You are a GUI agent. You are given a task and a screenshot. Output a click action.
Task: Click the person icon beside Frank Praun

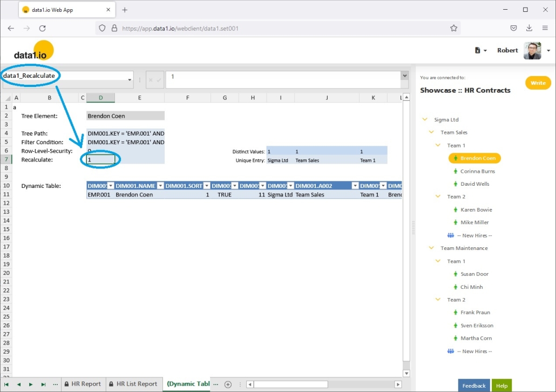455,313
